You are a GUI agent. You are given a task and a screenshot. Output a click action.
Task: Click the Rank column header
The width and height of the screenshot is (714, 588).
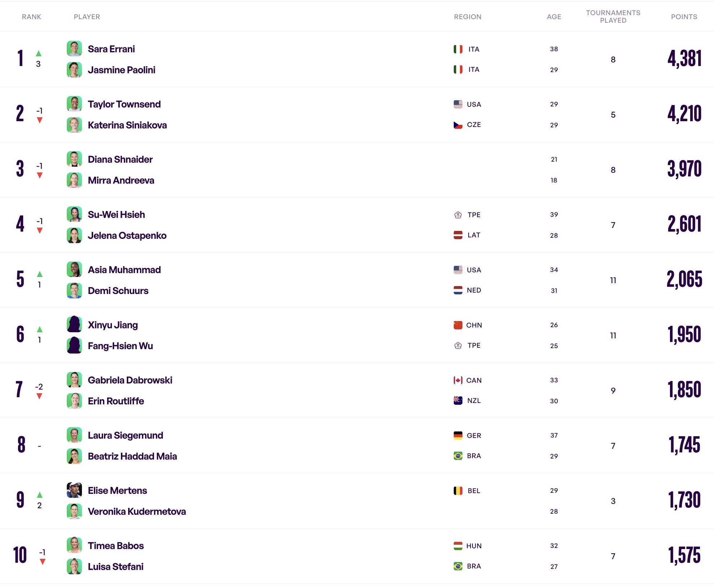[x=31, y=17]
